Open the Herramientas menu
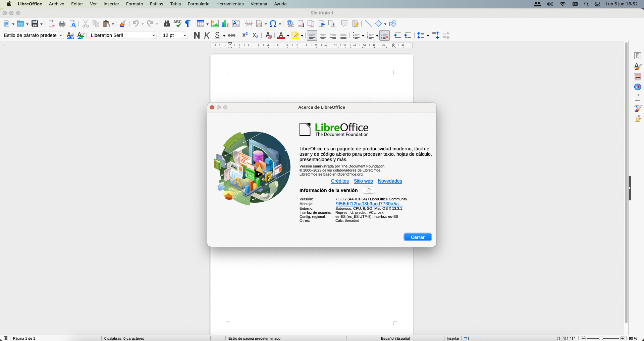The width and height of the screenshot is (644, 341). tap(230, 4)
